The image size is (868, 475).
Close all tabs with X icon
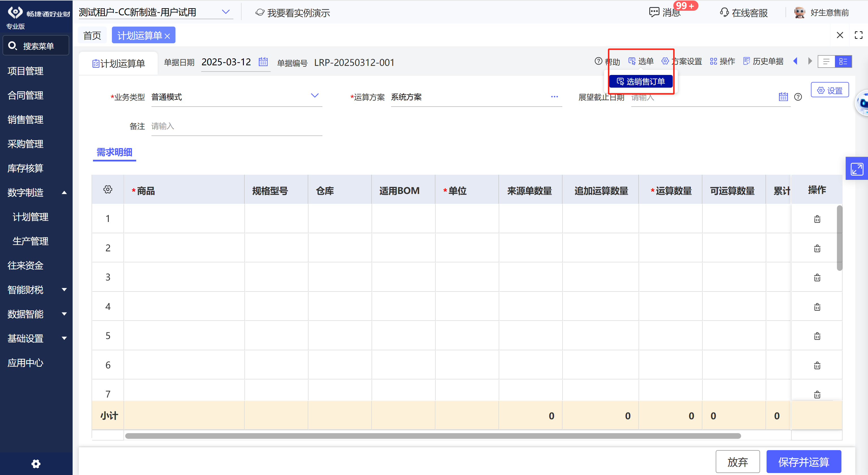pos(840,35)
